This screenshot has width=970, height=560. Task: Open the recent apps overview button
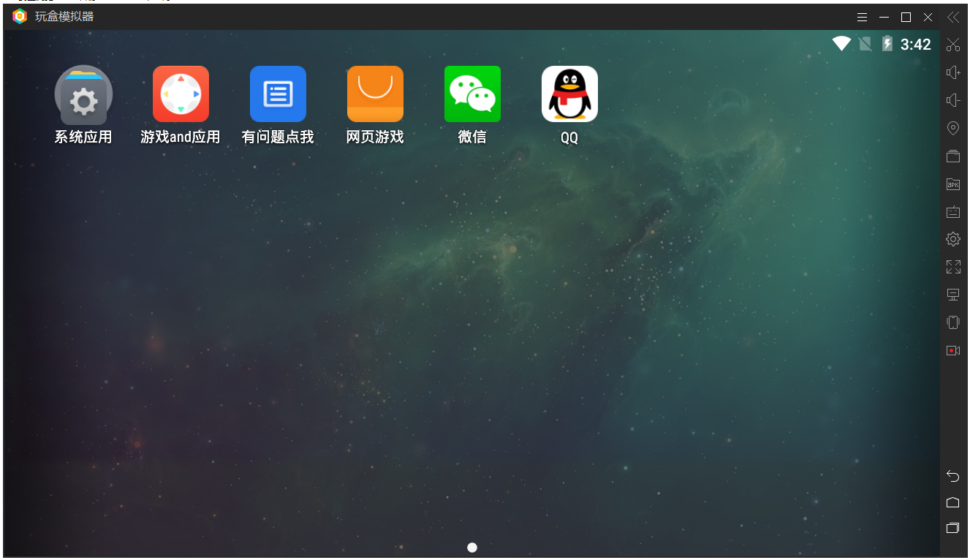pyautogui.click(x=953, y=528)
